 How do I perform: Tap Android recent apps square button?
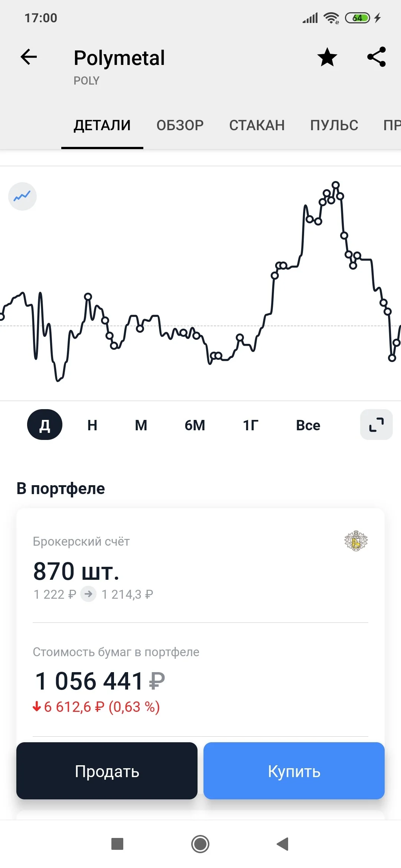click(117, 844)
